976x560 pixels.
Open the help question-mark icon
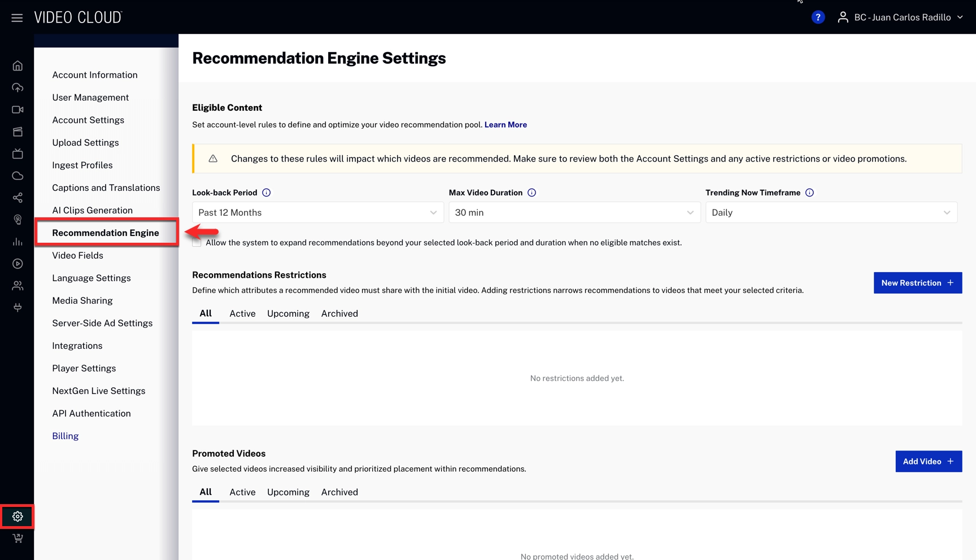(x=818, y=17)
